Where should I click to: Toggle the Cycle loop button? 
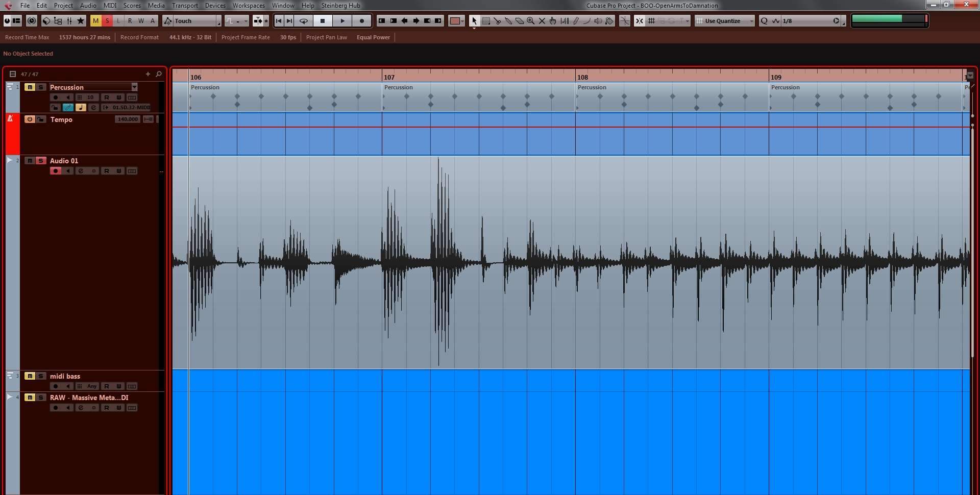[304, 21]
